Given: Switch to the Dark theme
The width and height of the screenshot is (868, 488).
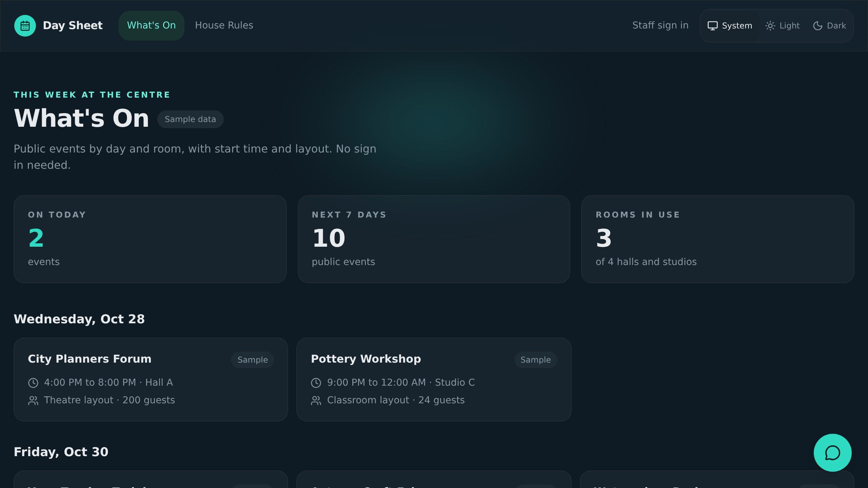Looking at the screenshot, I should [x=830, y=26].
